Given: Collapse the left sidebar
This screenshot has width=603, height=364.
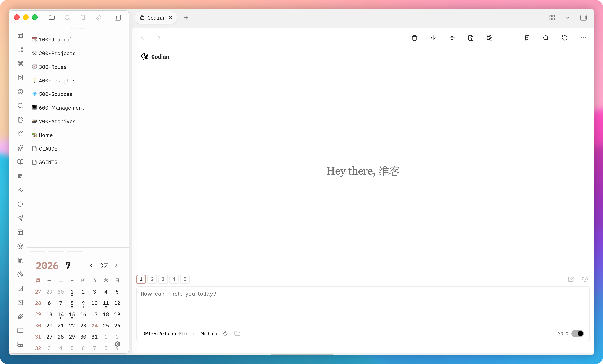Looking at the screenshot, I should (x=118, y=18).
